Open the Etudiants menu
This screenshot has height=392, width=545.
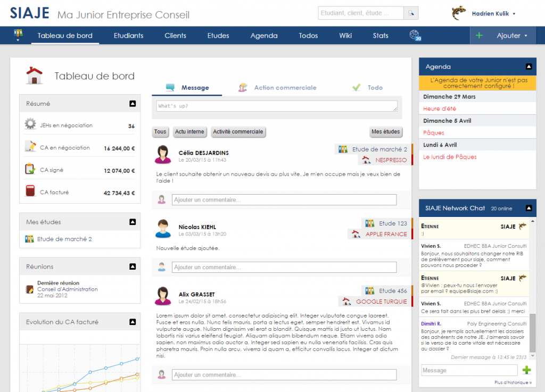128,36
